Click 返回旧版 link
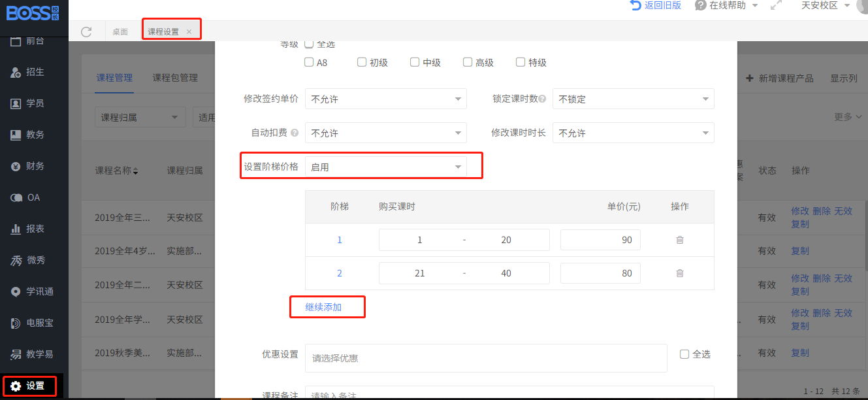This screenshot has height=400, width=868. click(x=663, y=5)
